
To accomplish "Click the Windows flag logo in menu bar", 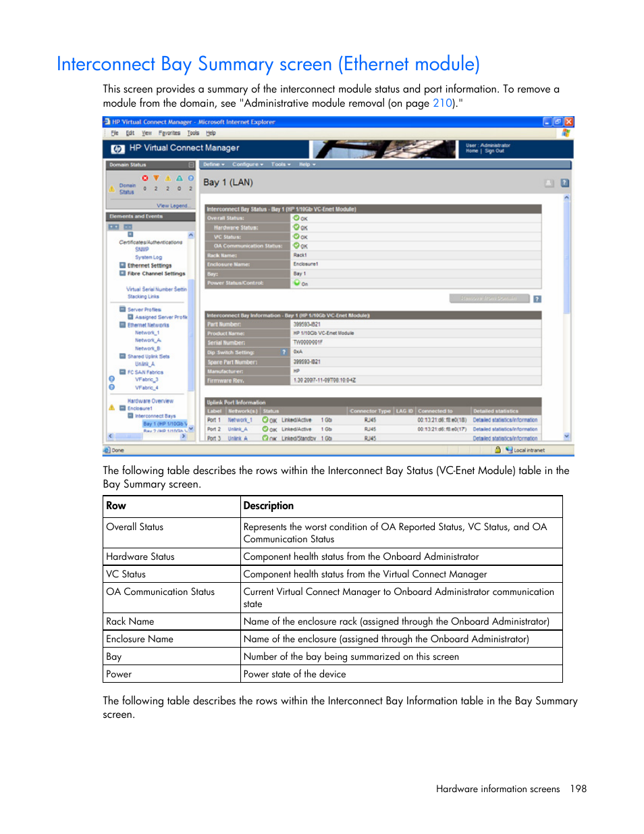I will click(566, 133).
